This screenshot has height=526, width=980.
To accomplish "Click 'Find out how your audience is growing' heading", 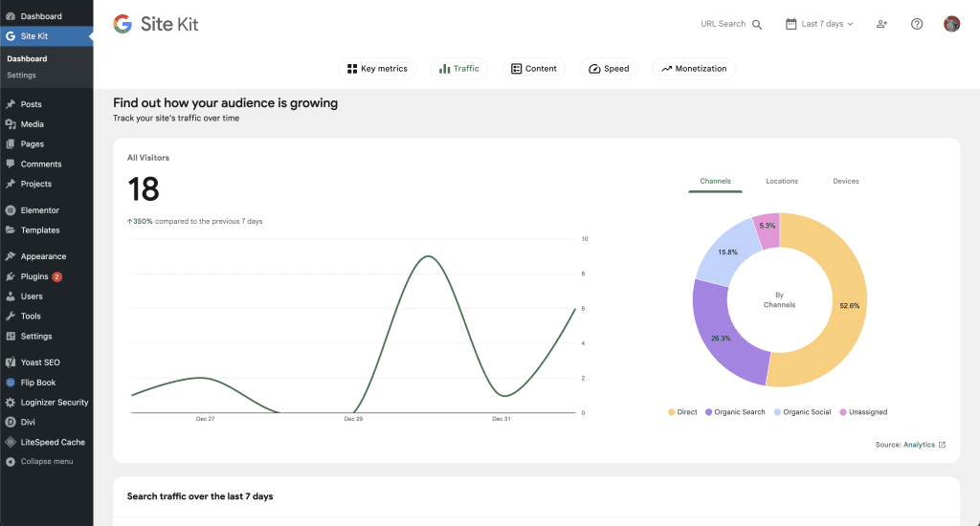I will click(x=226, y=103).
